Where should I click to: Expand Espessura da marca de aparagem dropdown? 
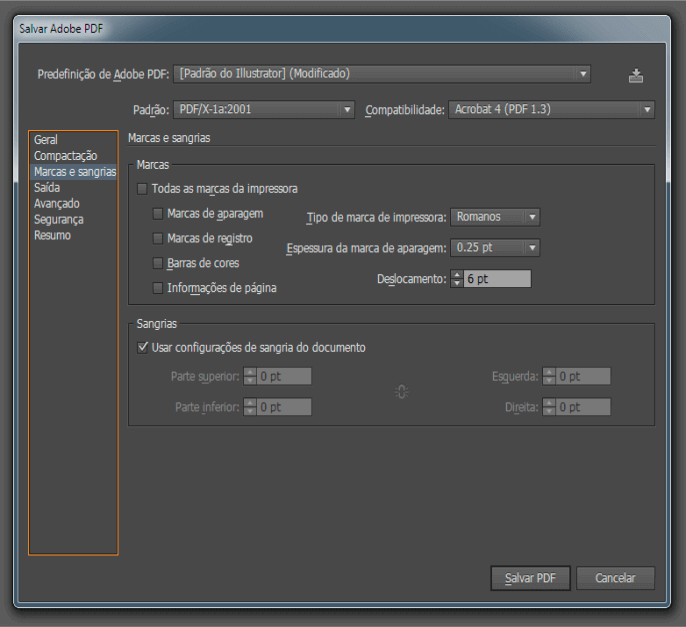[x=495, y=248]
